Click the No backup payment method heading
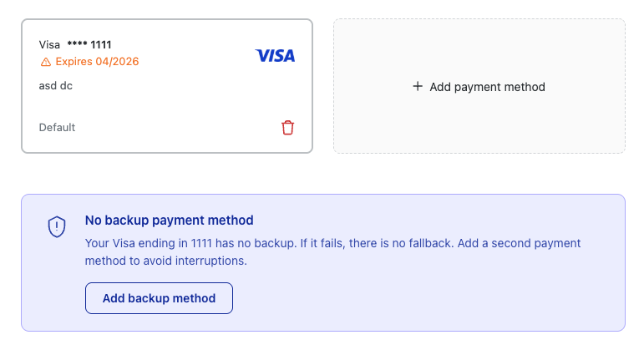Screen dimensions: 644x350 tap(169, 221)
